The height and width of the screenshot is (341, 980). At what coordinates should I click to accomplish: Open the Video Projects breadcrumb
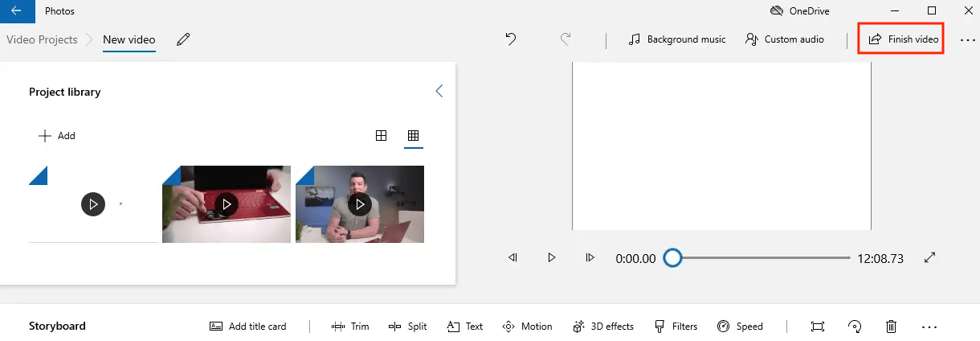click(x=42, y=39)
